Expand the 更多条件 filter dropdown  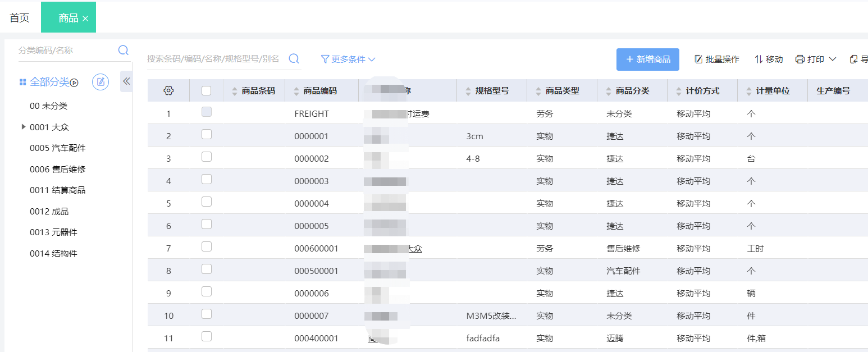tap(348, 59)
